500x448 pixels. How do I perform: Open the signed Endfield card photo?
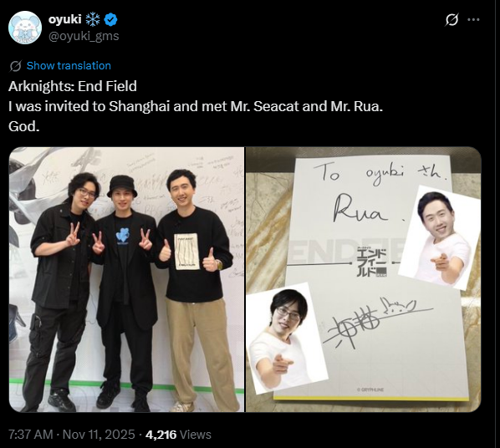pos(363,279)
